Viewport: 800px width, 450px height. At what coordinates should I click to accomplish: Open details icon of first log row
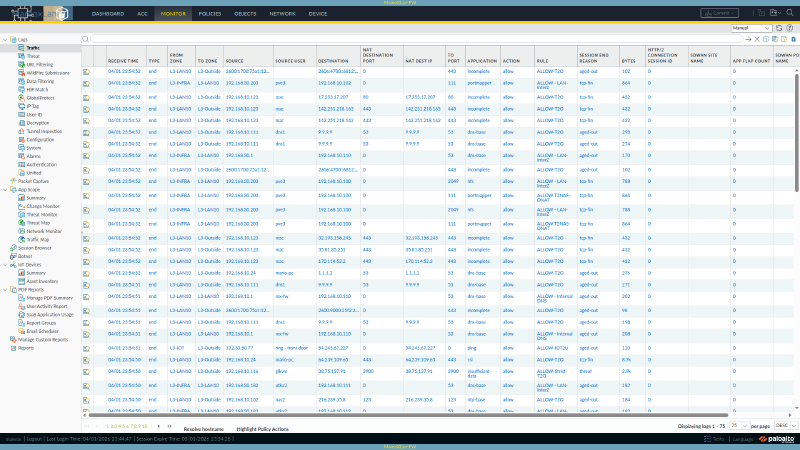point(86,72)
